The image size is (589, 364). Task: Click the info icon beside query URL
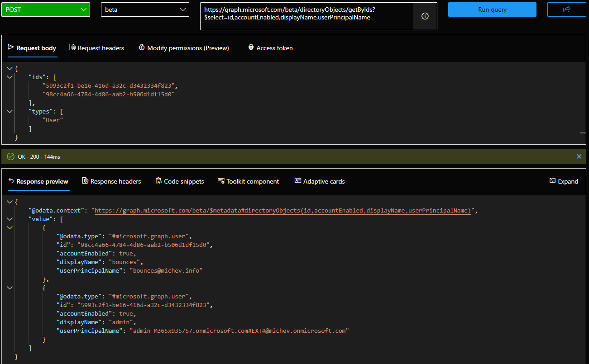pyautogui.click(x=425, y=16)
